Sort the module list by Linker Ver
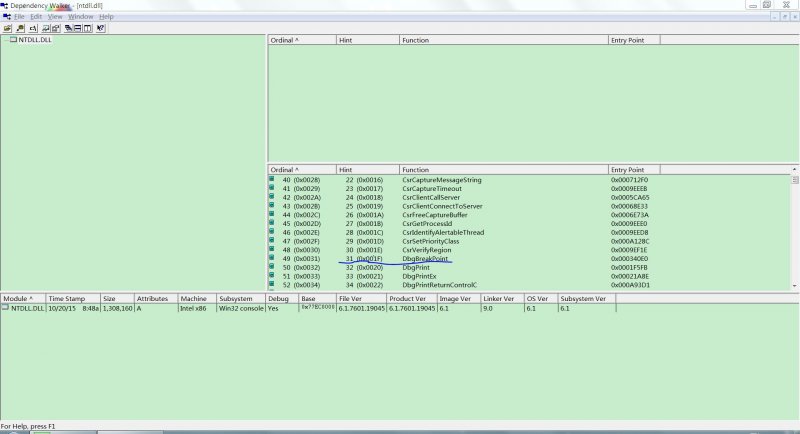The height and width of the screenshot is (434, 800). point(502,298)
